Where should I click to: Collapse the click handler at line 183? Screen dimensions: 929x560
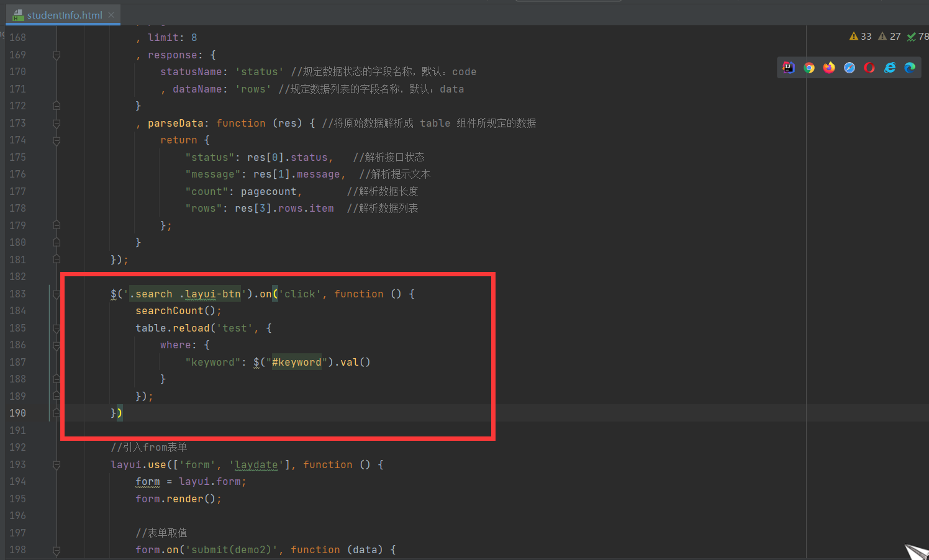pyautogui.click(x=57, y=294)
